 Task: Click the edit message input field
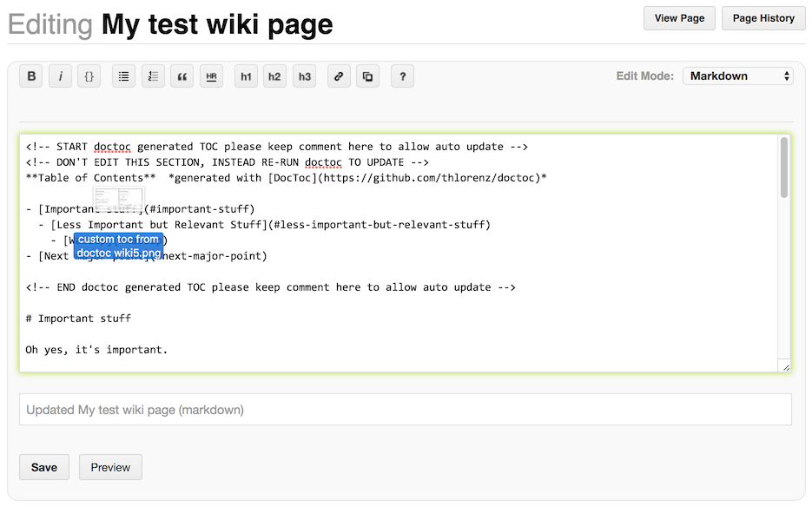pos(405,410)
